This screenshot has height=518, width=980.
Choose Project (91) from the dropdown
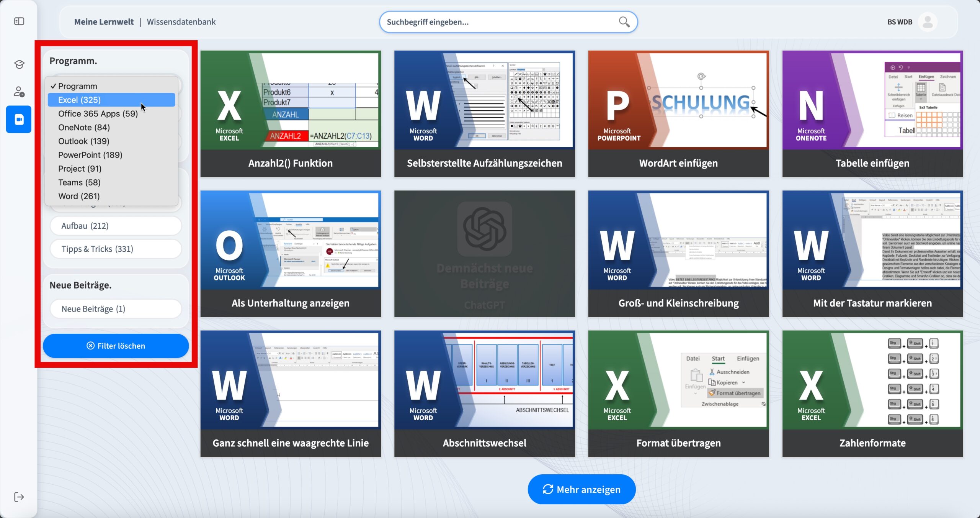(111, 169)
